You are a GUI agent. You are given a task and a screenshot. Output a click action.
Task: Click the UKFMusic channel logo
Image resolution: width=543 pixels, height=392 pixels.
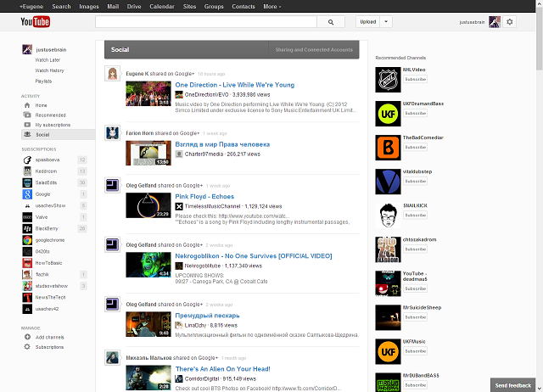[x=388, y=351]
